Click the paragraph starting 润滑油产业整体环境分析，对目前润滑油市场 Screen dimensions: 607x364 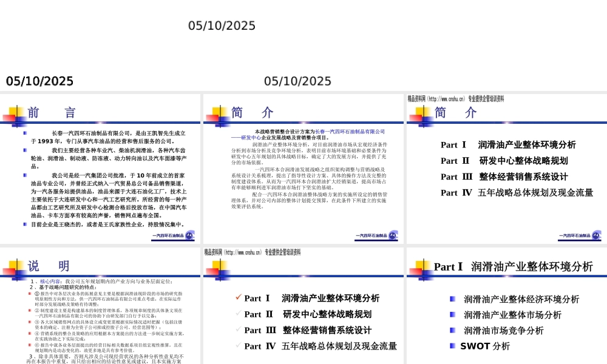(x=309, y=153)
